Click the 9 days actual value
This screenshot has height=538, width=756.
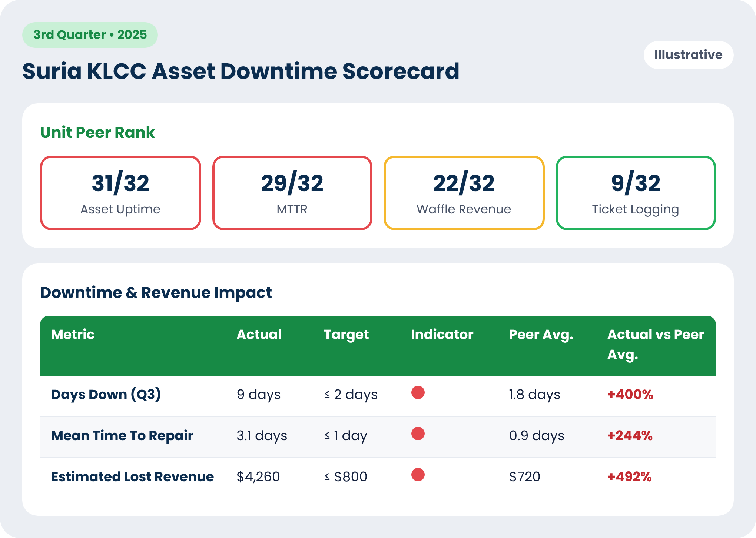click(259, 395)
